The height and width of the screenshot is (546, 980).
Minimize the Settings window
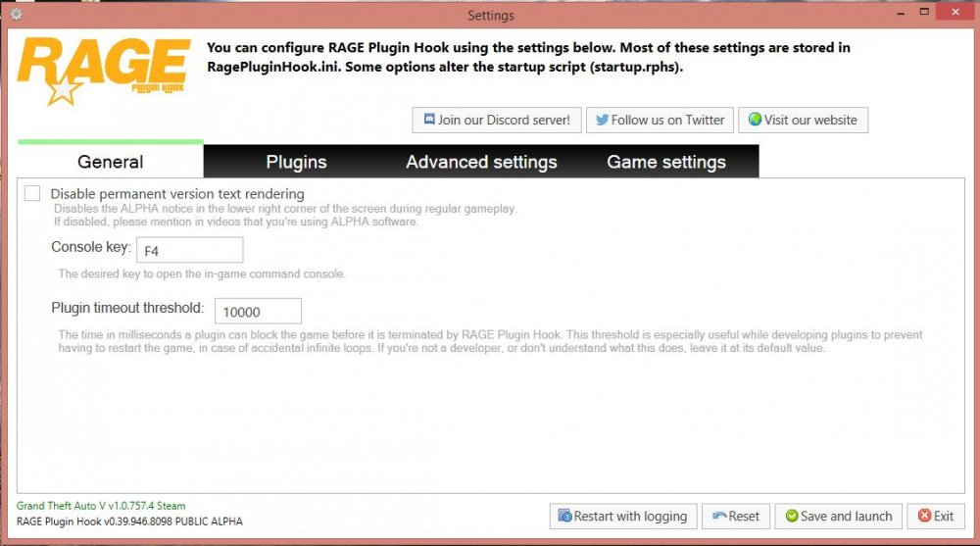click(x=901, y=13)
